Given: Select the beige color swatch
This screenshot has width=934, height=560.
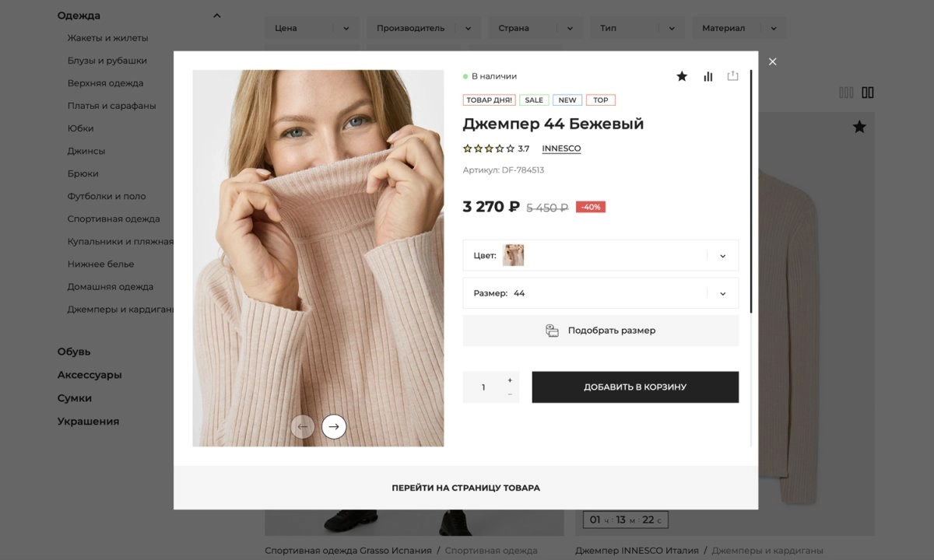Looking at the screenshot, I should [x=514, y=254].
